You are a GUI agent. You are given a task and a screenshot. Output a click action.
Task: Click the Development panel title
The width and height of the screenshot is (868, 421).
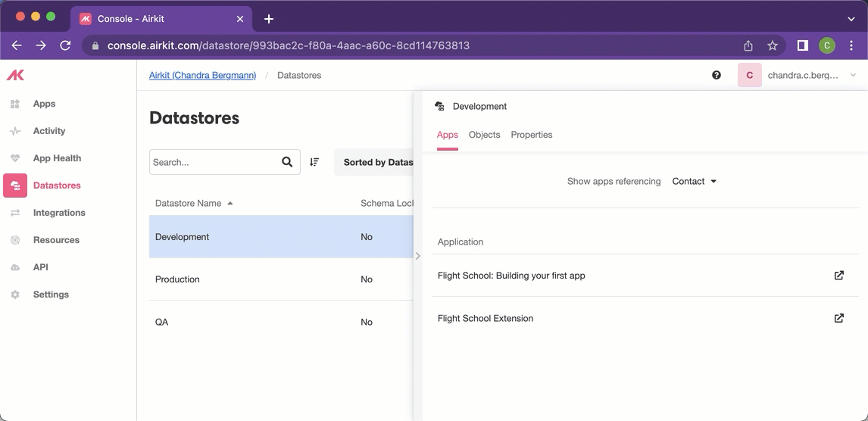[479, 106]
